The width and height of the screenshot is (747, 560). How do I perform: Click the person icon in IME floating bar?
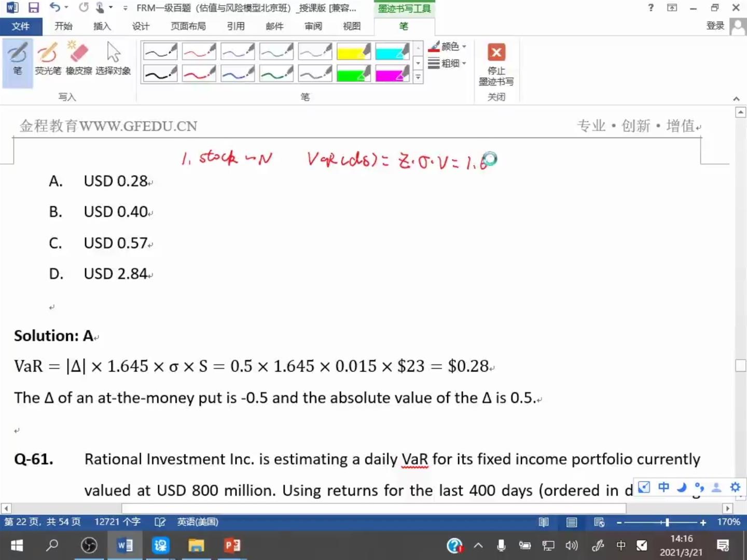(x=716, y=487)
